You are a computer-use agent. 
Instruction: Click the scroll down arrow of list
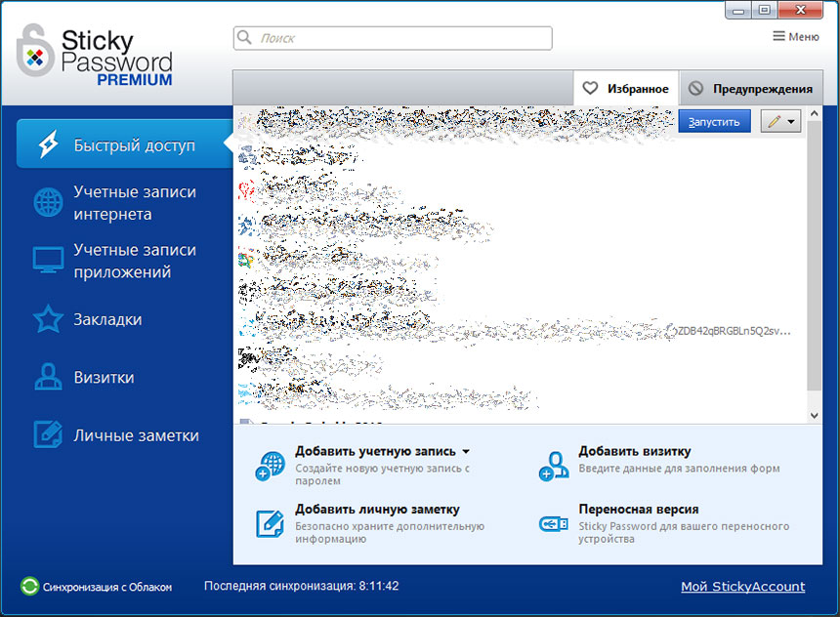815,416
